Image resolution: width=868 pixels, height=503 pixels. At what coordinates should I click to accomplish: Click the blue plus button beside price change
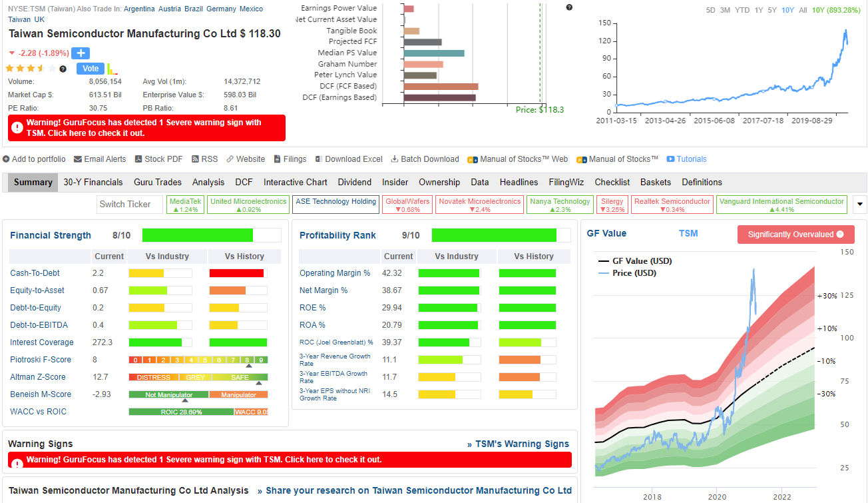pos(81,53)
